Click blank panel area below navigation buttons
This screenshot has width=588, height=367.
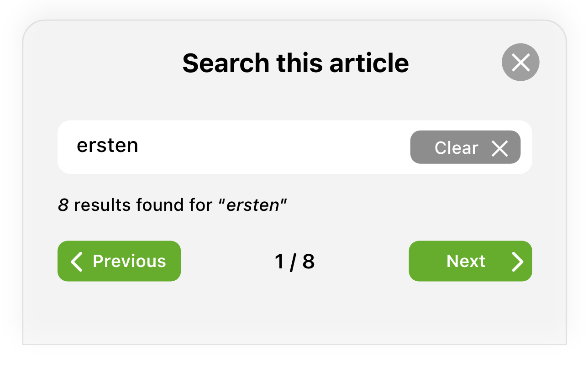(295, 313)
